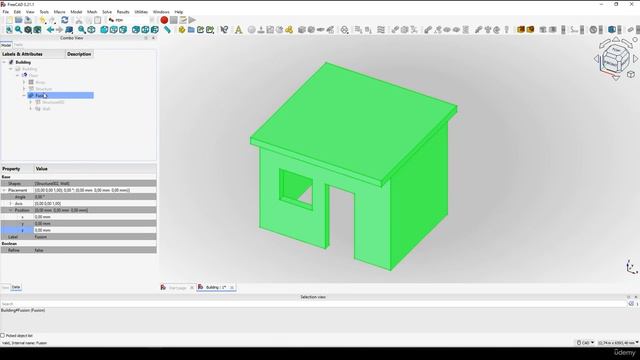Open the File menu
Image resolution: width=640 pixels, height=360 pixels.
pos(6,12)
